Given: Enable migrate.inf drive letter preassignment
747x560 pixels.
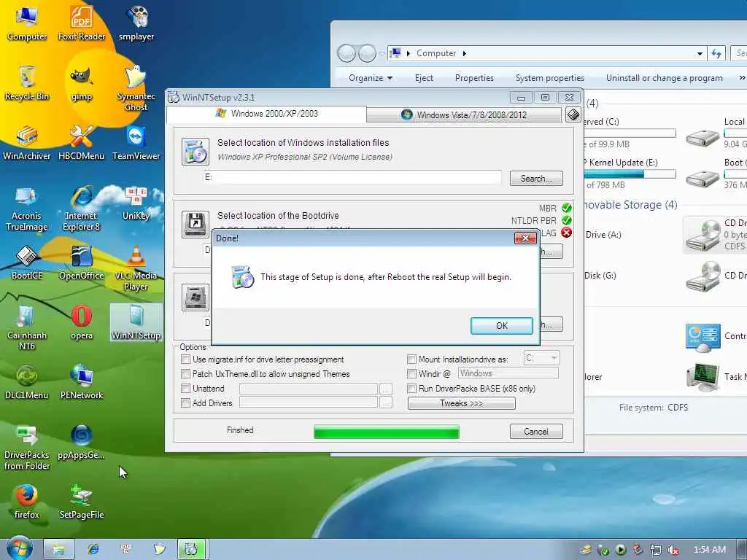Looking at the screenshot, I should [186, 359].
